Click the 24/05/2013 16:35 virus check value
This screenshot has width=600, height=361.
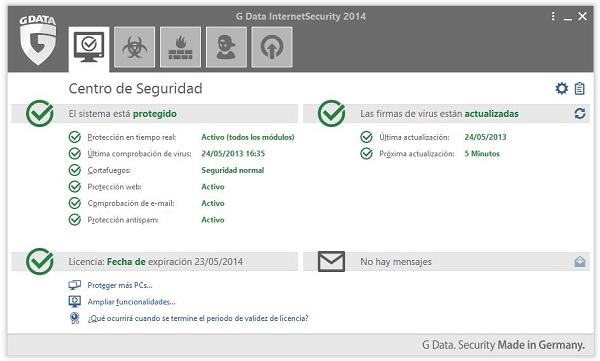pos(233,154)
